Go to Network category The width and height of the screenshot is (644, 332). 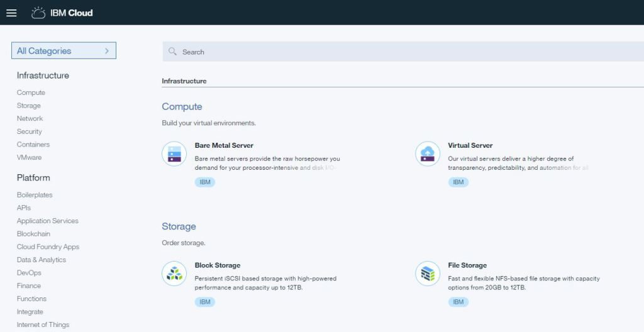30,118
